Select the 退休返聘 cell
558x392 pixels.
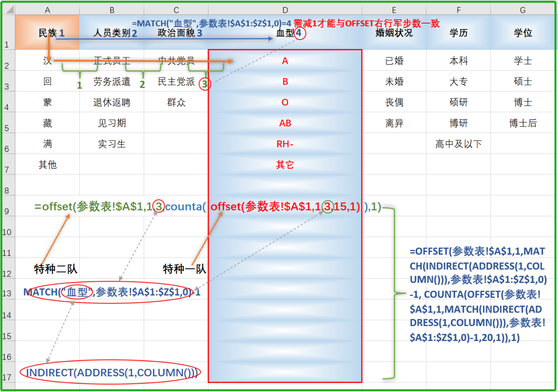tap(112, 102)
